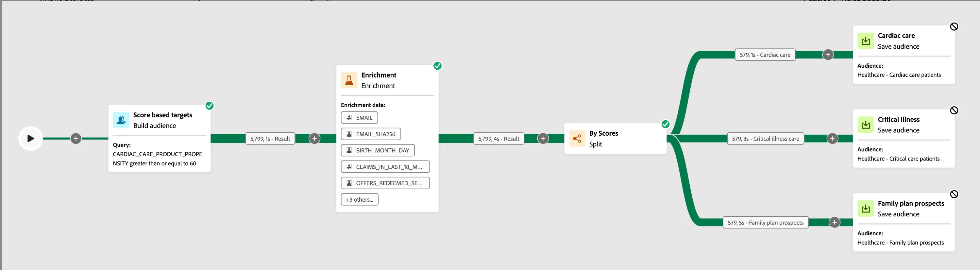Click the Family plan prospects disabled status icon
The height and width of the screenshot is (270, 980).
click(954, 194)
